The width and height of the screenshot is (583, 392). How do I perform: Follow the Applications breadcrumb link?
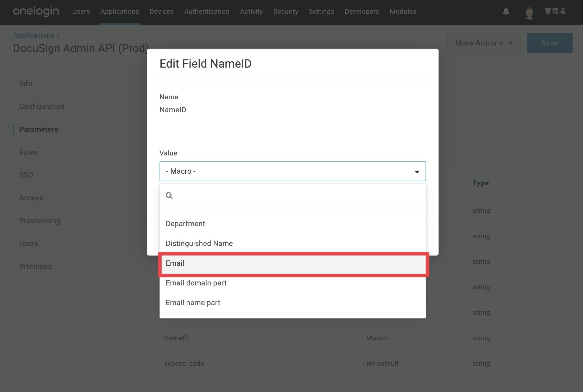click(x=34, y=35)
